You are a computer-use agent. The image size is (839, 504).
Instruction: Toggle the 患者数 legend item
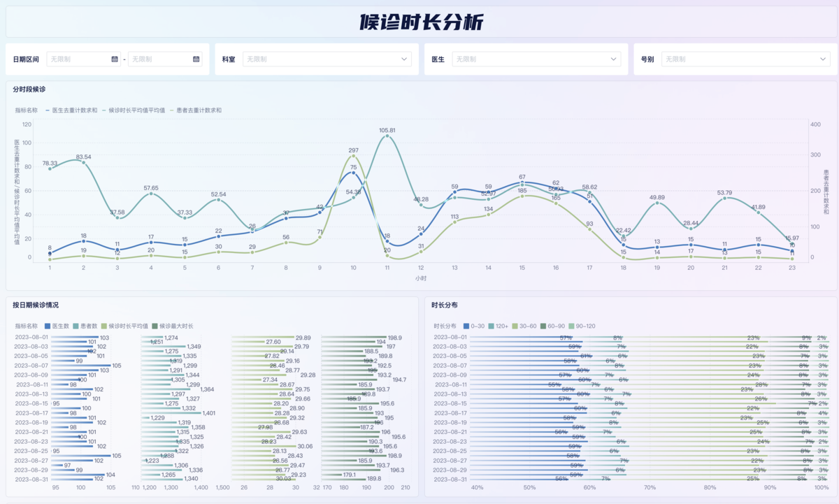[x=85, y=326]
